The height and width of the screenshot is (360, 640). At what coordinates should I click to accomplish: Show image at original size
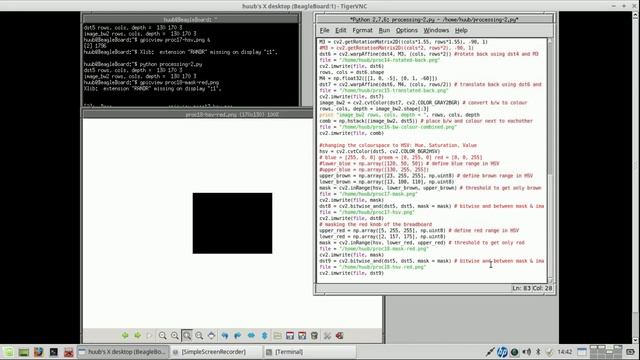click(x=199, y=336)
